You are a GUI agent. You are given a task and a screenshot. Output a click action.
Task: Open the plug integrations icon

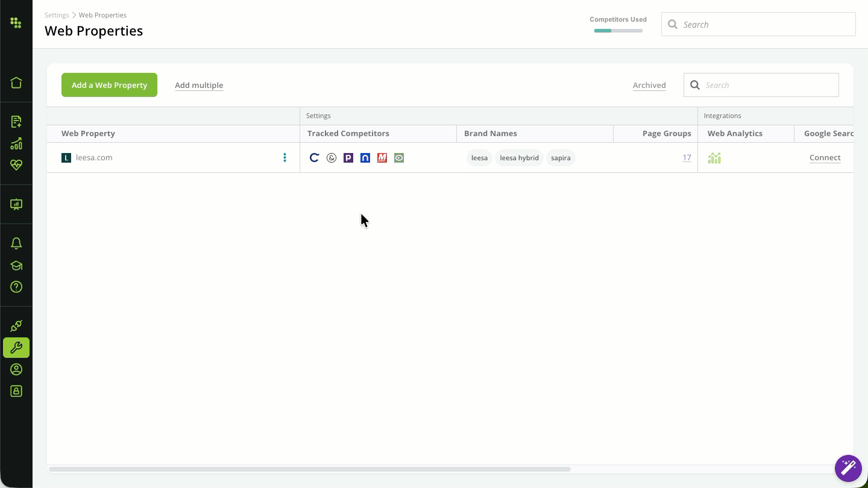(x=16, y=326)
